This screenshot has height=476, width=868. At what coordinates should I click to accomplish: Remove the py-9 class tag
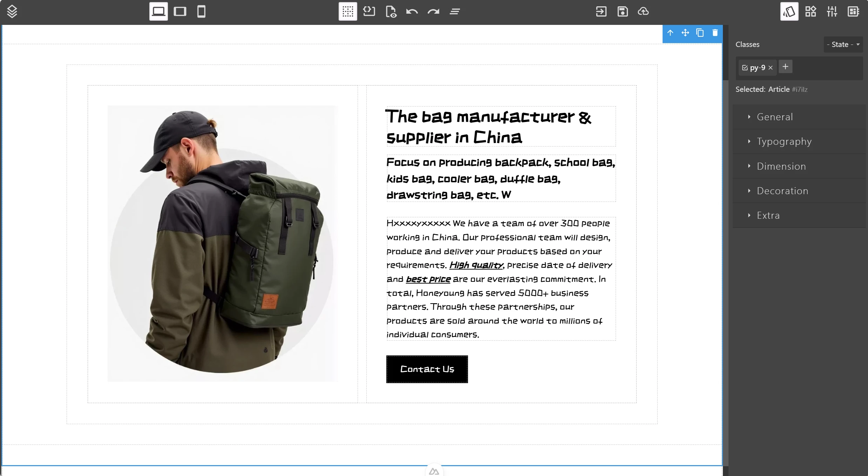pyautogui.click(x=771, y=68)
